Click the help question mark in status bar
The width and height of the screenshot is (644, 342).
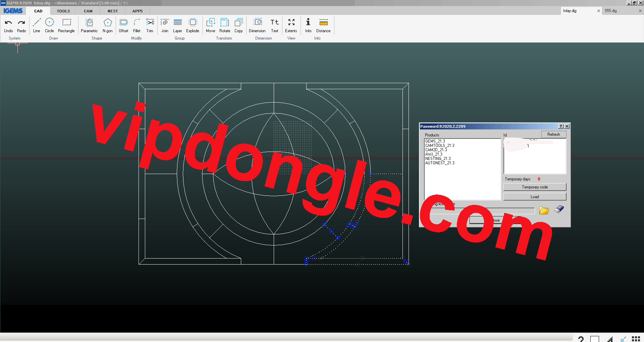581,339
